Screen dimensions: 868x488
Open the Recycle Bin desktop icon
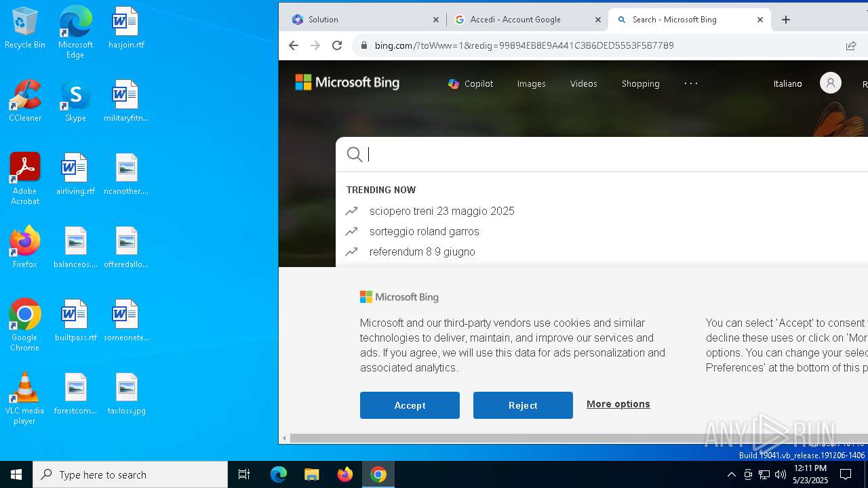pyautogui.click(x=25, y=28)
